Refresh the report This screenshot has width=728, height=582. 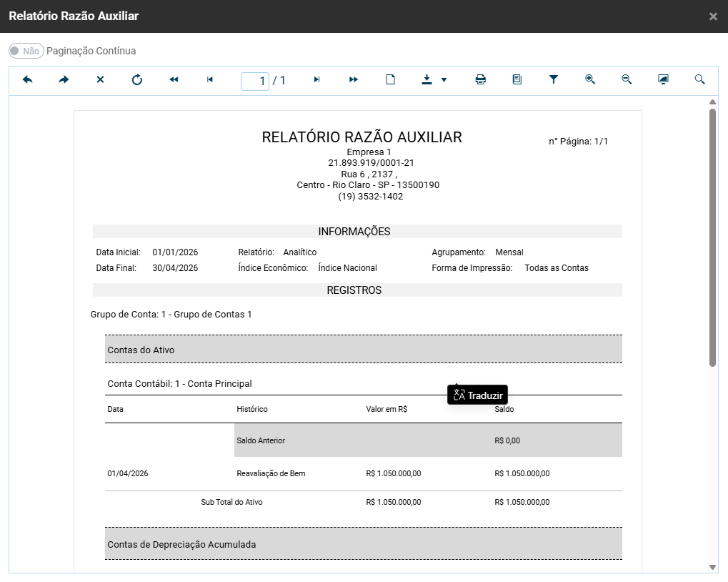137,80
